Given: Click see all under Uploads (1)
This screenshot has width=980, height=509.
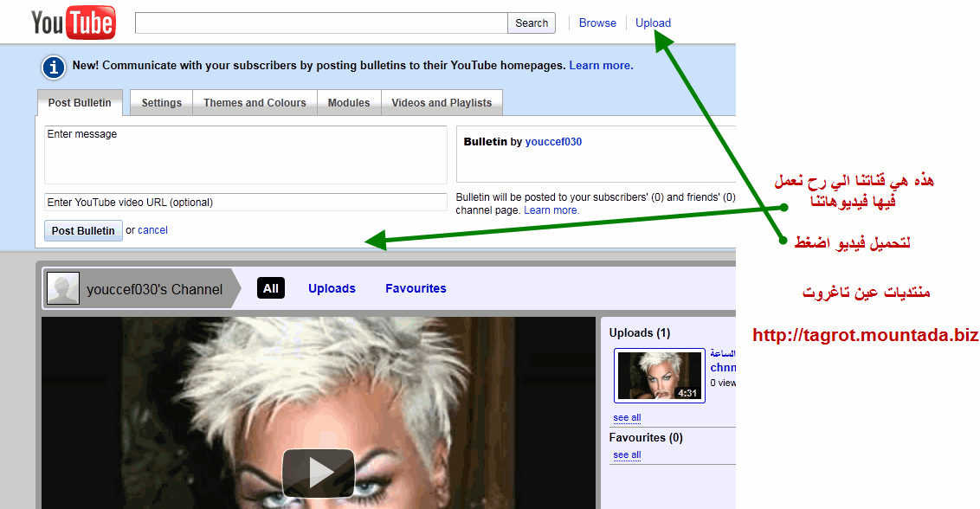Looking at the screenshot, I should point(627,418).
